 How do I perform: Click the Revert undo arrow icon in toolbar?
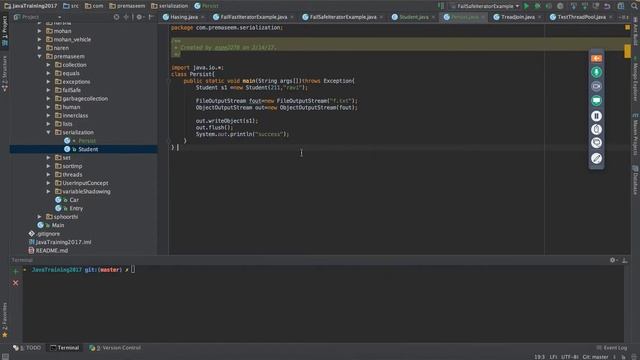607,6
